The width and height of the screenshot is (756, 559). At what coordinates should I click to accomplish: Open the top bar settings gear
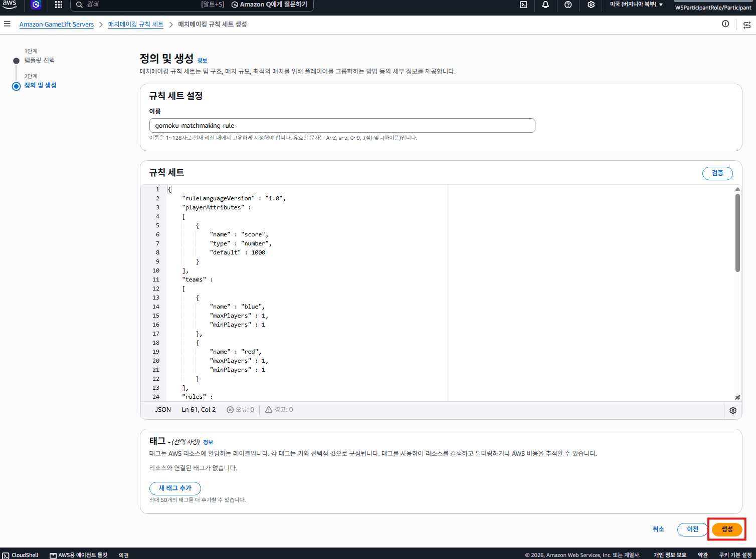tap(591, 5)
